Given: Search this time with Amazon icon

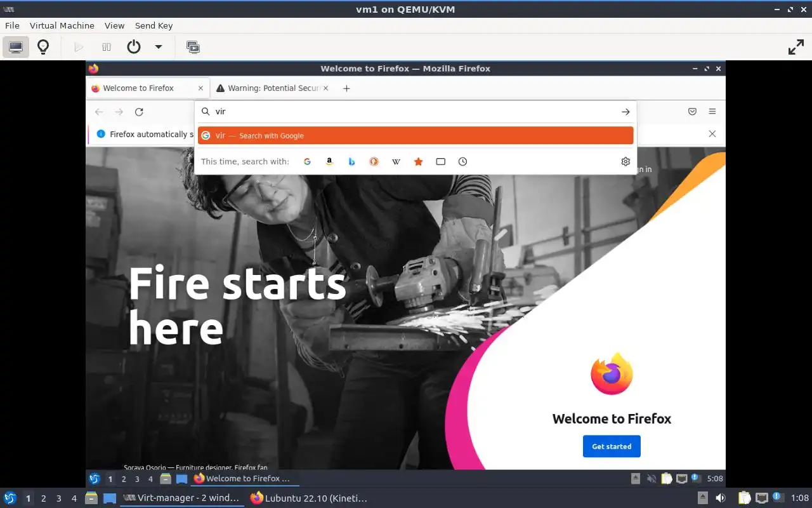Looking at the screenshot, I should (x=329, y=161).
